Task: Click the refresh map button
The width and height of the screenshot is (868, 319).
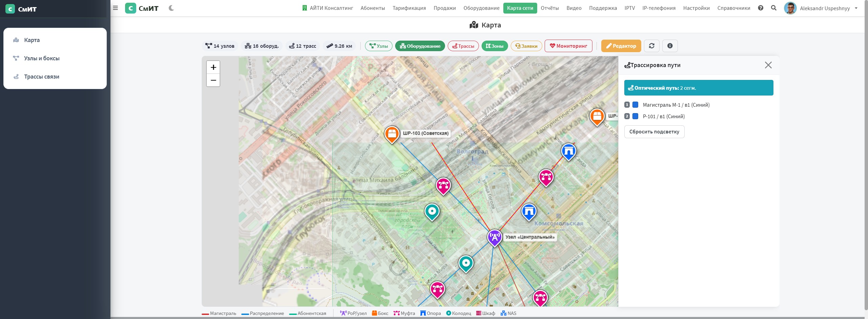Action: point(651,46)
